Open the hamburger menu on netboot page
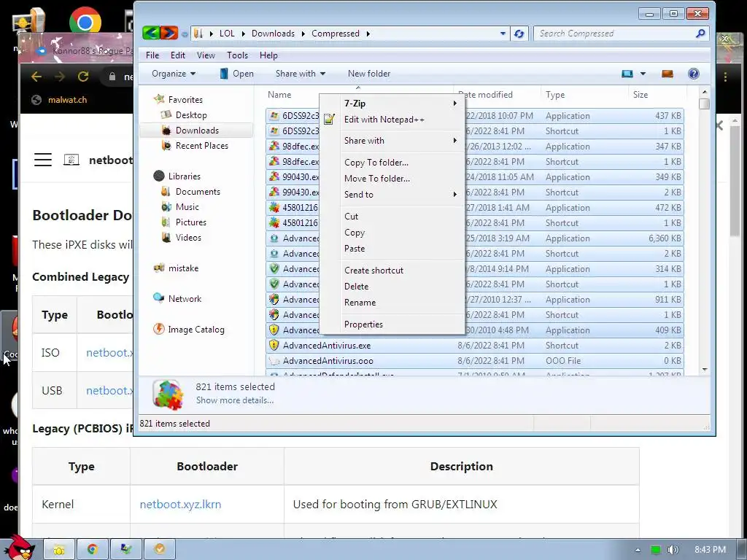 tap(43, 160)
